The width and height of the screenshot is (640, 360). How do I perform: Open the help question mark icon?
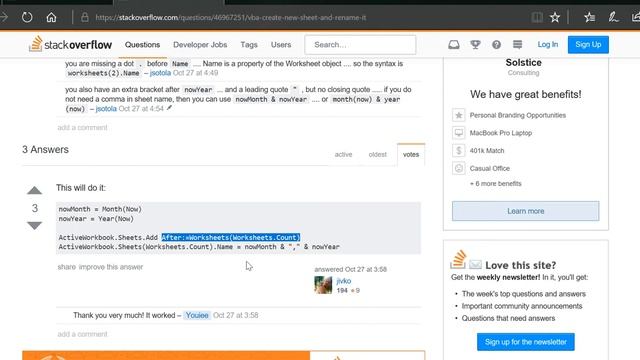coord(496,44)
